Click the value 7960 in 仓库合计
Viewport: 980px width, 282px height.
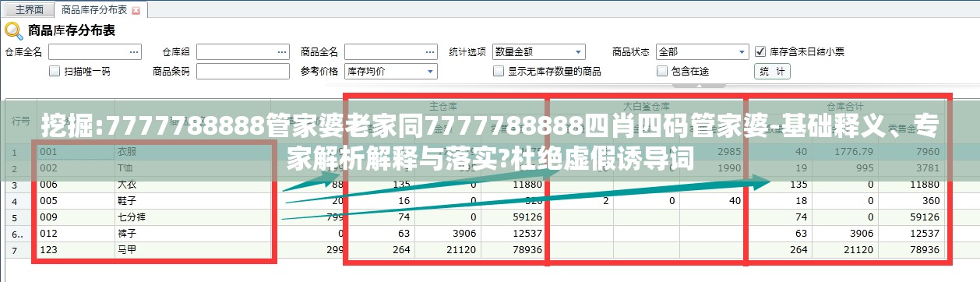928,151
